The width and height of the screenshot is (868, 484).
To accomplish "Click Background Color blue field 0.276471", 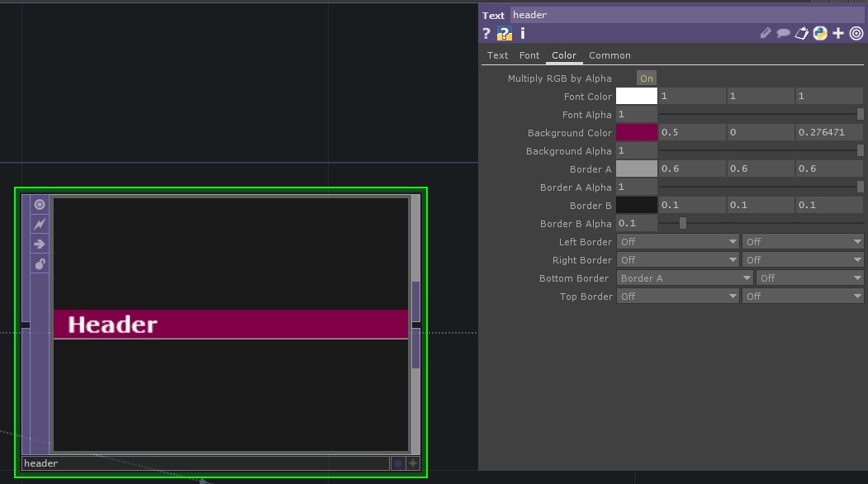I will tap(828, 132).
